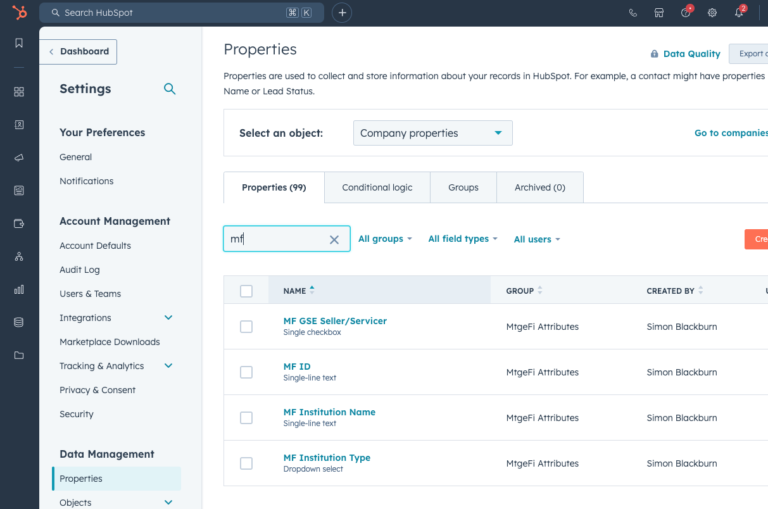The image size is (768, 509).
Task: Open the Content icon in left rail
Action: click(x=19, y=191)
